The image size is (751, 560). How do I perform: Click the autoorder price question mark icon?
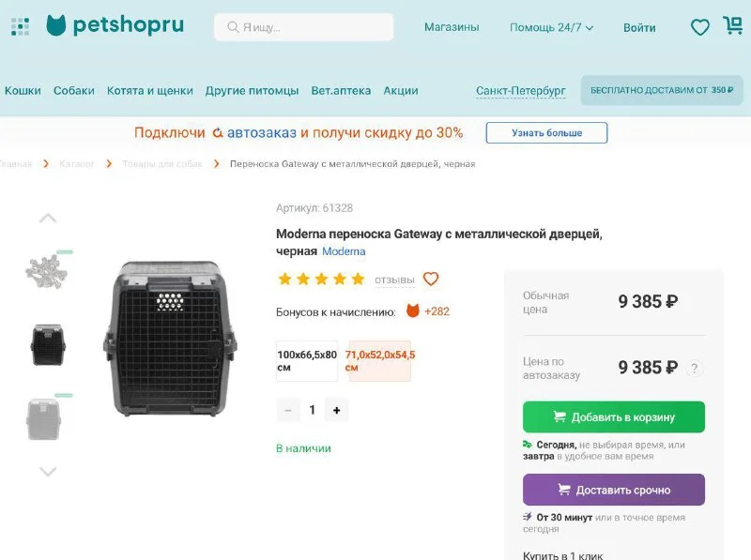tap(695, 368)
